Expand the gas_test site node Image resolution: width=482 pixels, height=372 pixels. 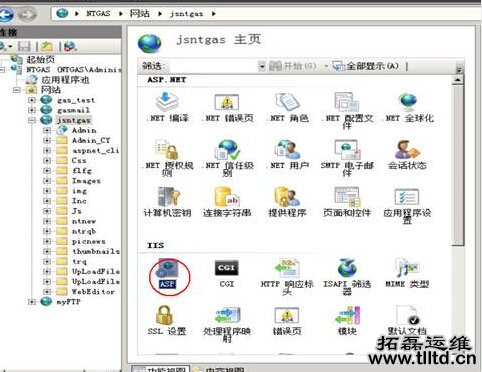(x=32, y=100)
